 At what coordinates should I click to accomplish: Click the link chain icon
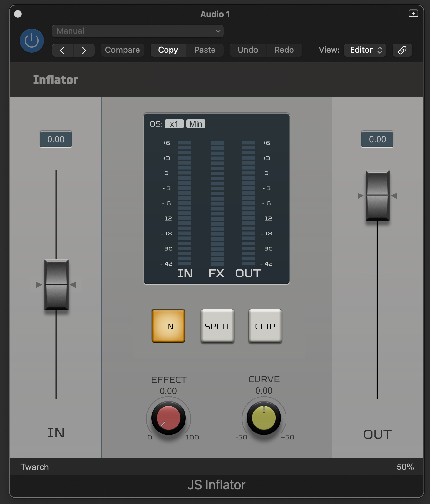[402, 50]
